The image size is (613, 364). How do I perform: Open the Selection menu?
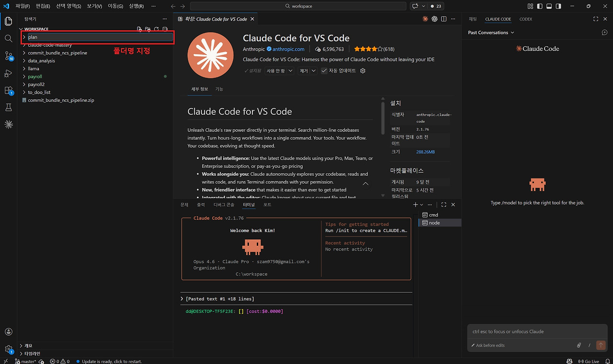[68, 6]
